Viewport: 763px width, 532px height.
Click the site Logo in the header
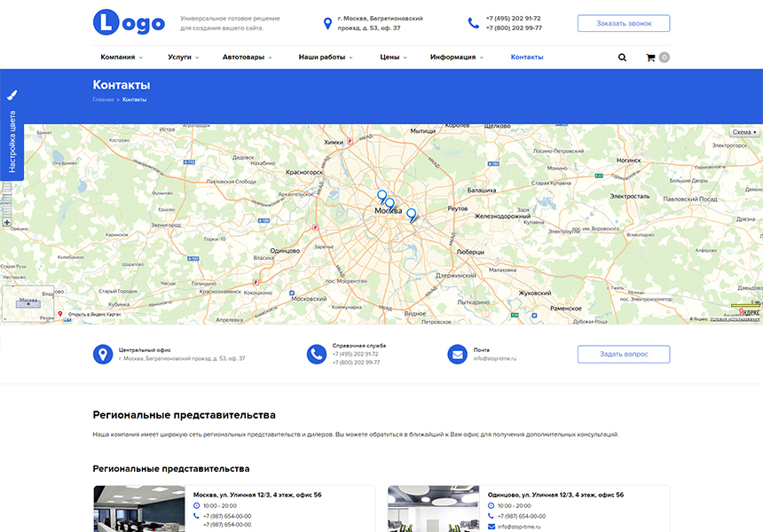129,22
